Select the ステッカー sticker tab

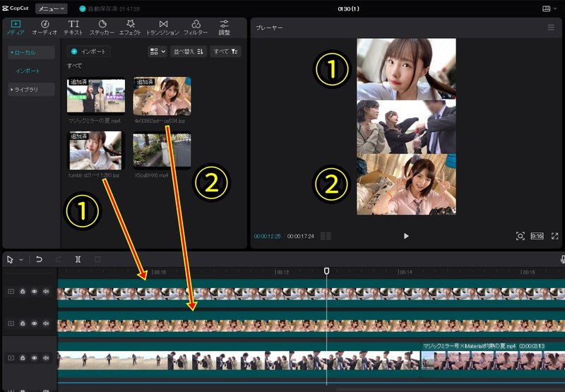coord(102,28)
